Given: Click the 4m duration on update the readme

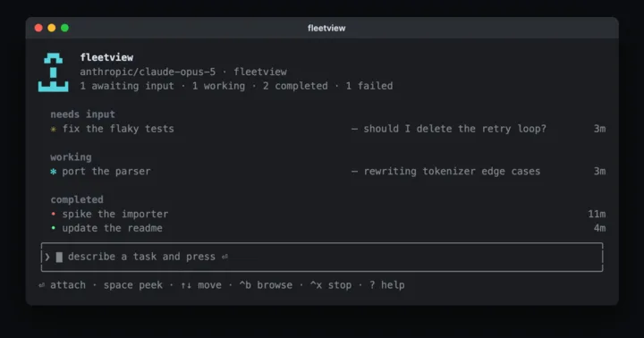Looking at the screenshot, I should tap(599, 228).
